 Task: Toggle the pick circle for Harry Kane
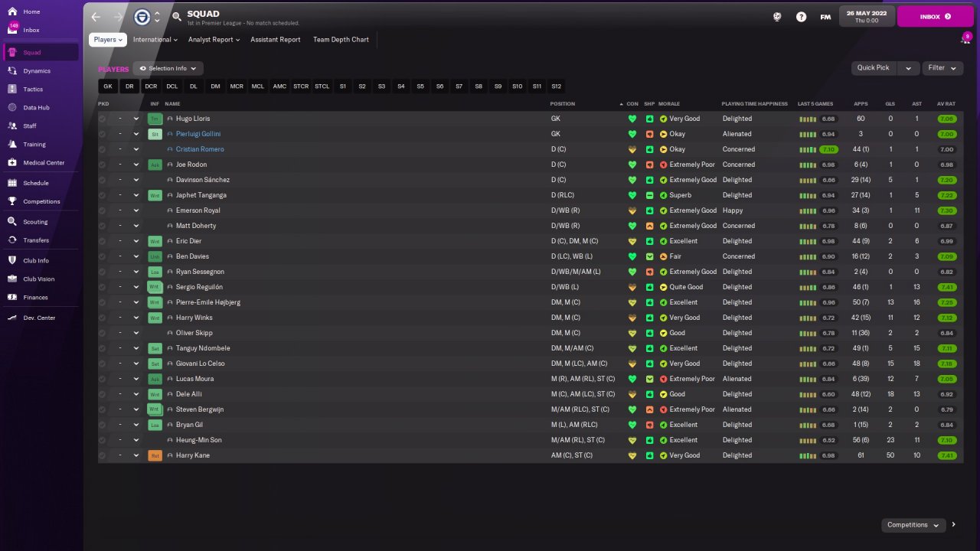(103, 455)
